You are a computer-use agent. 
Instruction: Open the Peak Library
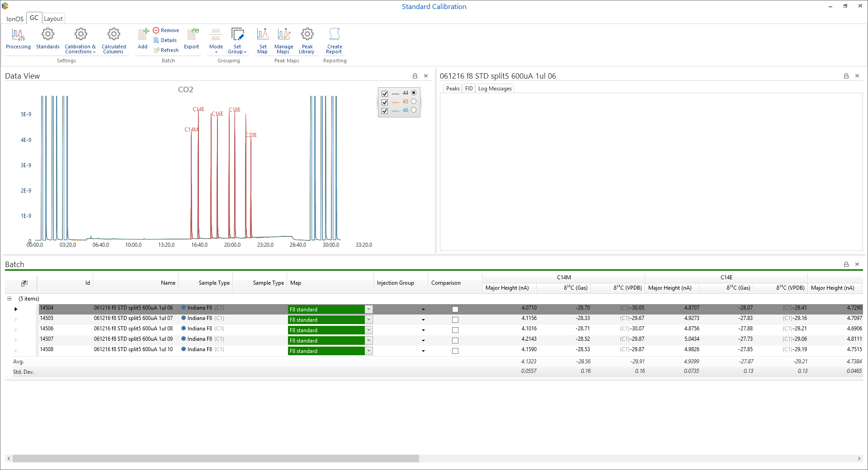click(x=307, y=39)
